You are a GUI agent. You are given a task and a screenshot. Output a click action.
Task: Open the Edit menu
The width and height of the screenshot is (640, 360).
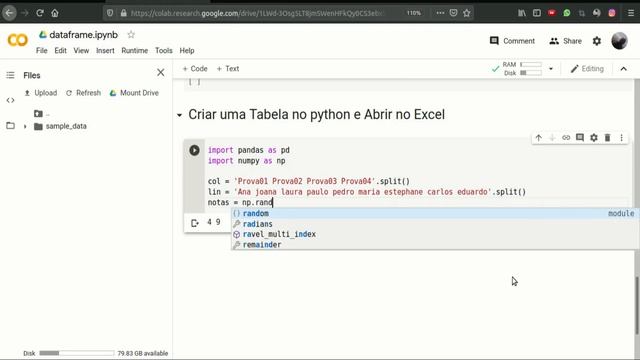pos(60,51)
